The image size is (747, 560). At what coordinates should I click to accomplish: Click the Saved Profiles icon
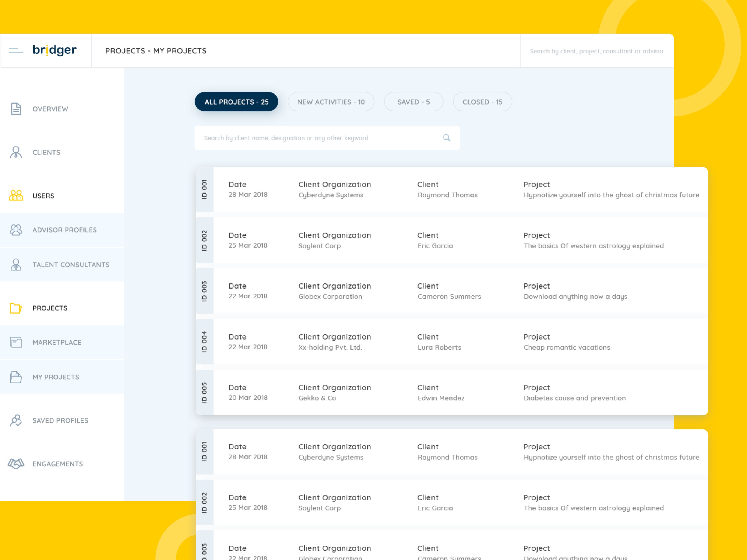[16, 421]
